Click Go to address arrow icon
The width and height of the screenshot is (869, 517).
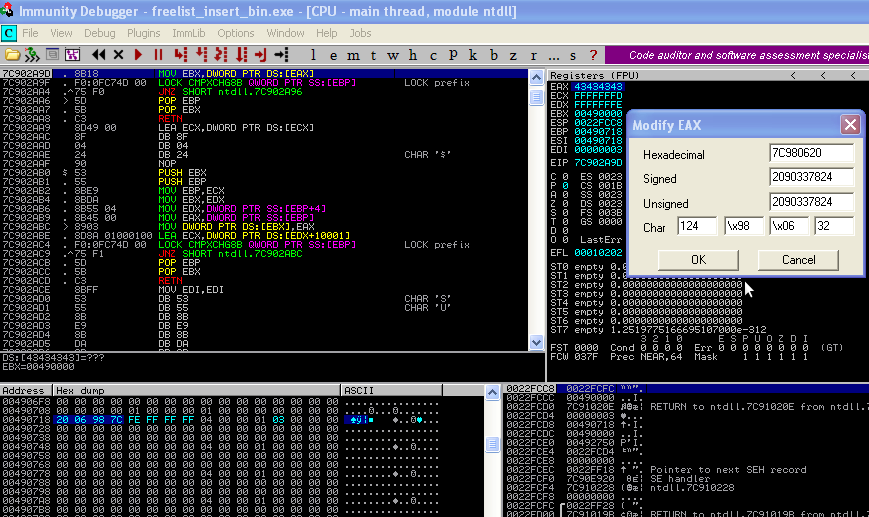[282, 55]
